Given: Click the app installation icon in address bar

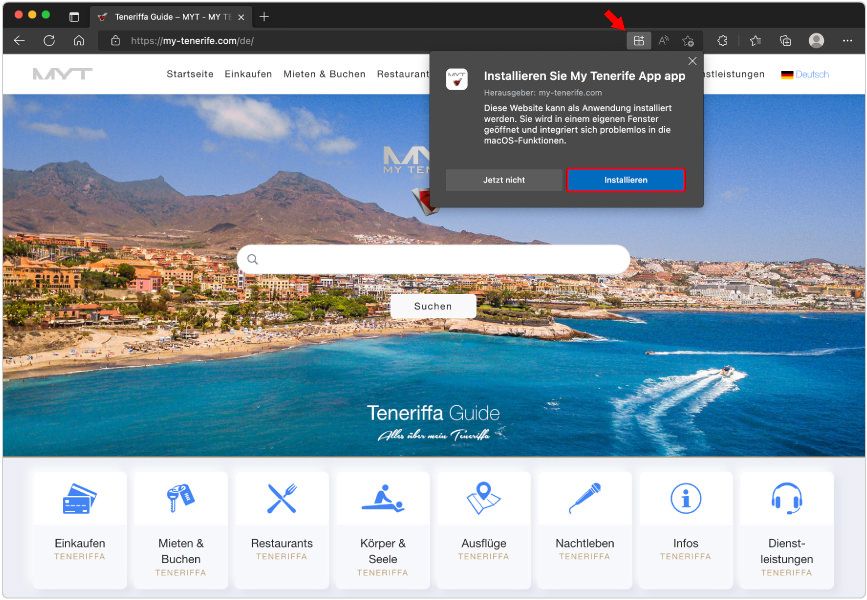Looking at the screenshot, I should pos(638,40).
